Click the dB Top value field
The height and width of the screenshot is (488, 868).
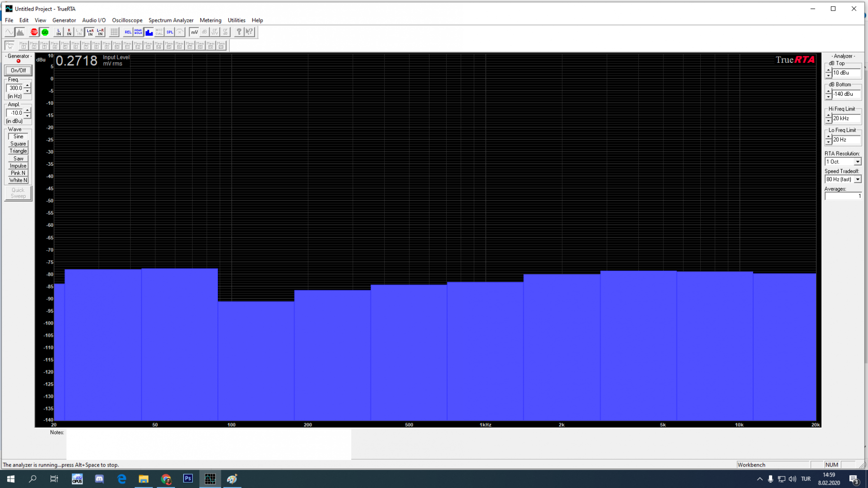click(x=846, y=73)
